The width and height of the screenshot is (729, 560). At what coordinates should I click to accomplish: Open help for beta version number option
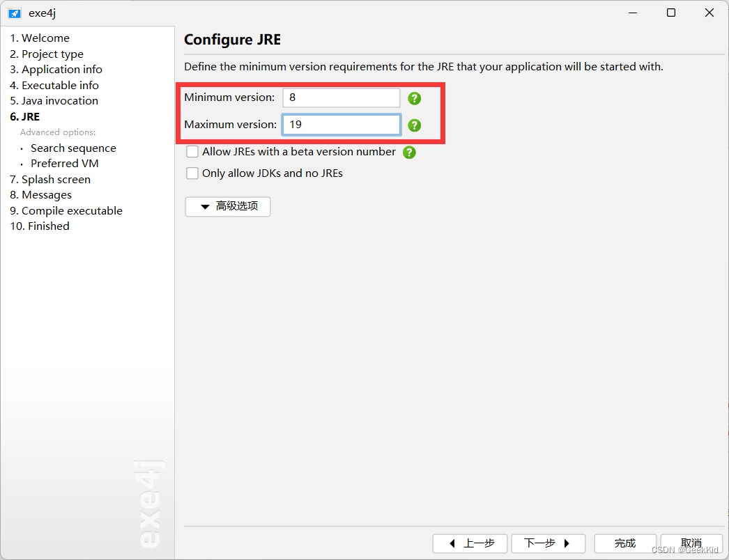point(409,152)
